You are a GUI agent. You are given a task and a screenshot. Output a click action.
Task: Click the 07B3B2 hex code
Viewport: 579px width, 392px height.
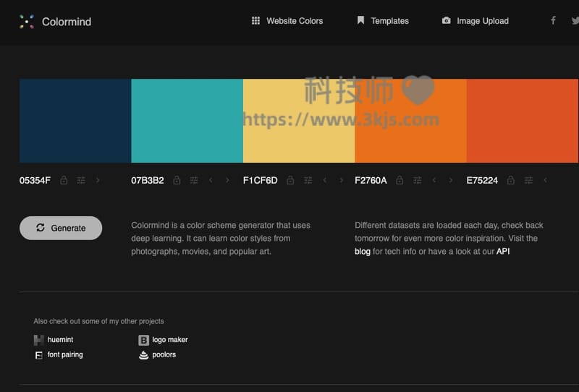(x=148, y=181)
